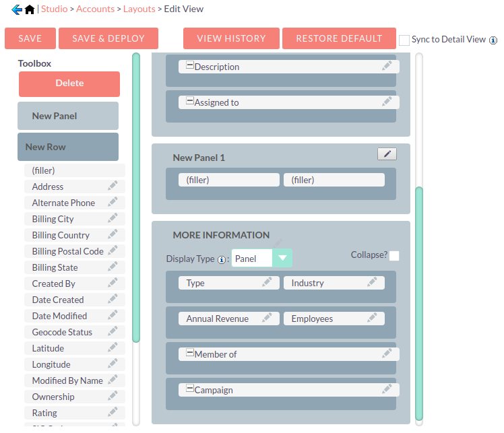Viewport: 504px width, 433px height.
Task: Collapse the Member of field with minus icon
Action: coord(190,353)
